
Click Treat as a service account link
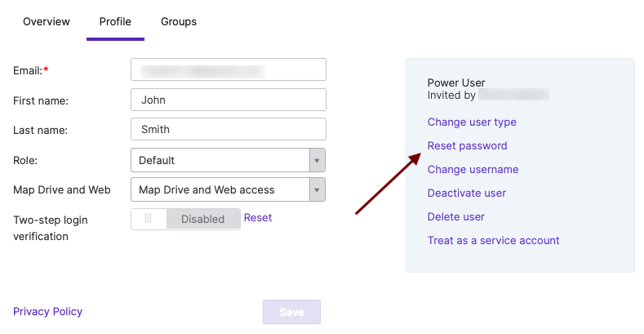pos(493,240)
